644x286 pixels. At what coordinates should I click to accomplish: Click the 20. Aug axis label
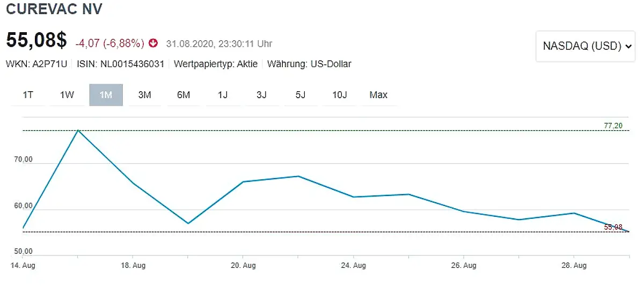(243, 265)
